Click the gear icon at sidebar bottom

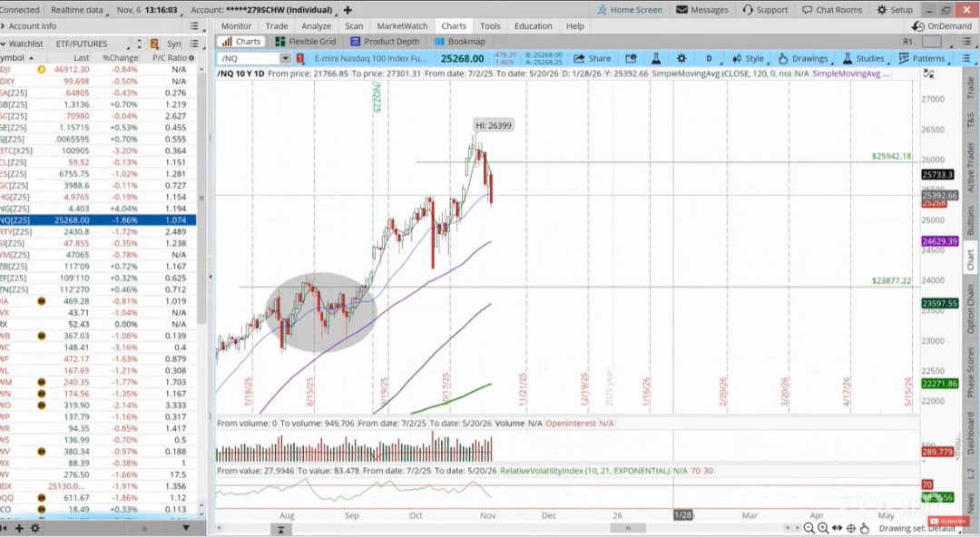click(35, 528)
